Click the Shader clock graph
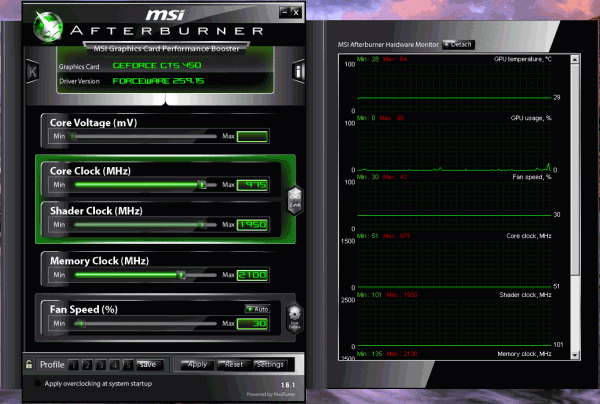600x404 pixels. coord(454,323)
